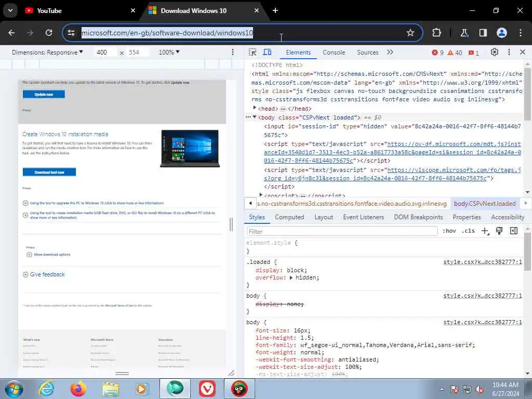The width and height of the screenshot is (532, 399).
Task: Open a new browser tab
Action: coord(275,10)
